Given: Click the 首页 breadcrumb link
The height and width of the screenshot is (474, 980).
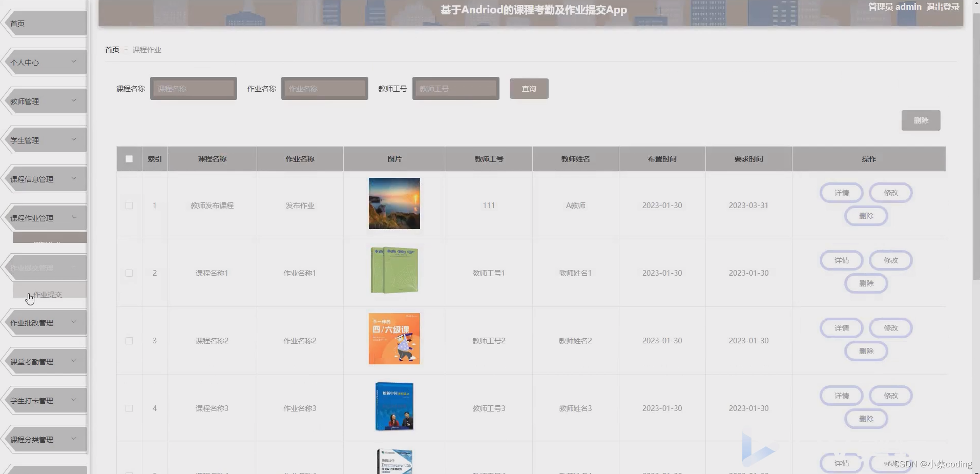Looking at the screenshot, I should pyautogui.click(x=112, y=50).
